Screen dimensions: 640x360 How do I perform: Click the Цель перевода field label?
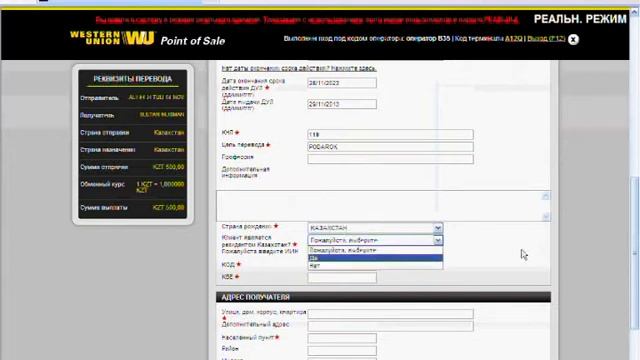pos(243,145)
